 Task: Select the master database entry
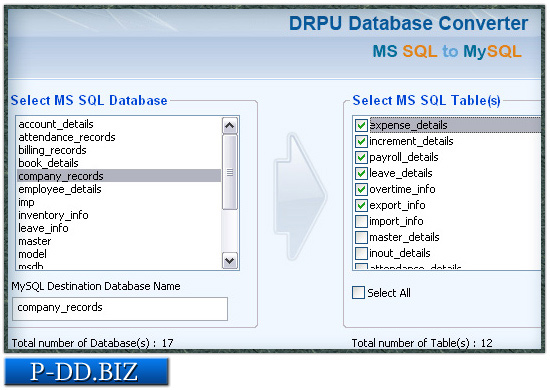[119, 241]
